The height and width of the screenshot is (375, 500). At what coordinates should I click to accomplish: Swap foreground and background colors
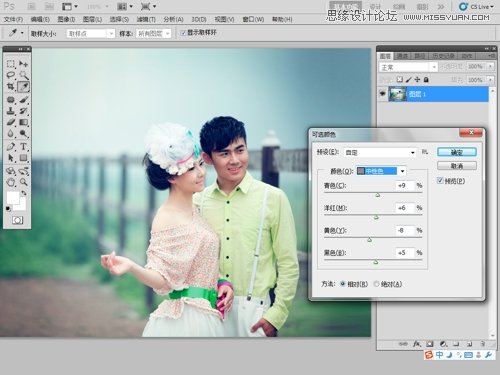pos(23,193)
